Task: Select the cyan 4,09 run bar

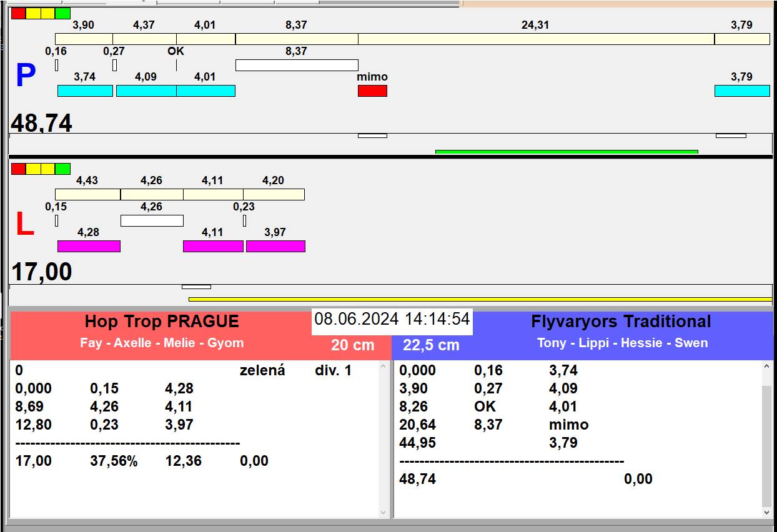Action: click(x=146, y=91)
